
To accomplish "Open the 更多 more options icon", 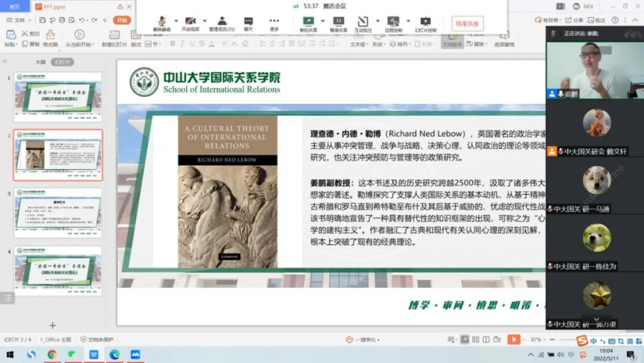I will coord(274,21).
